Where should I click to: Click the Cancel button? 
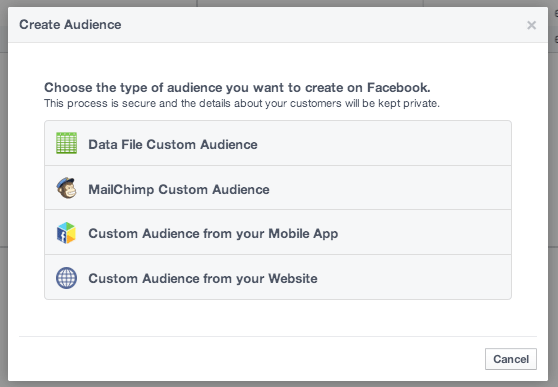511,359
